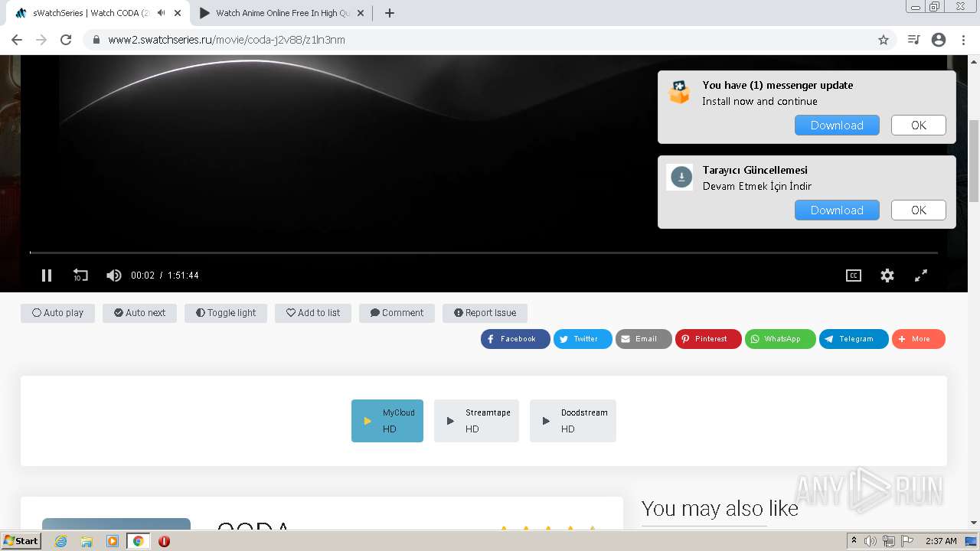Viewport: 980px width, 551px height.
Task: Rewind video 10 seconds
Action: click(x=80, y=275)
